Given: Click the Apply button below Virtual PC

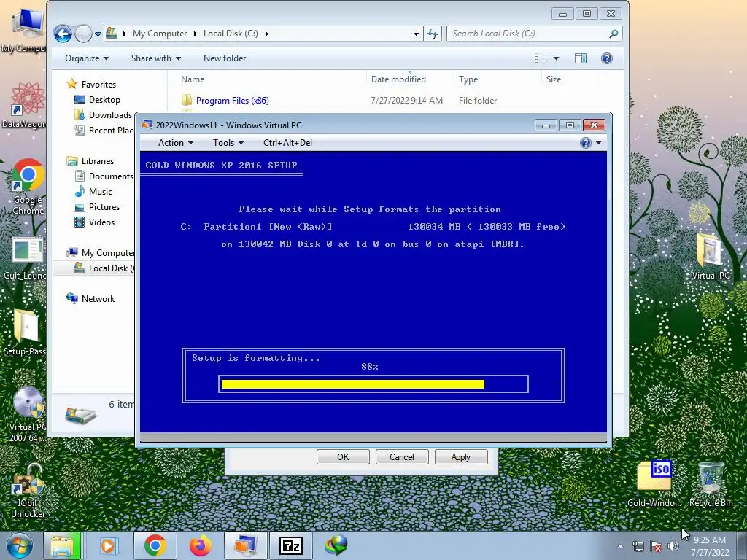Looking at the screenshot, I should 461,457.
